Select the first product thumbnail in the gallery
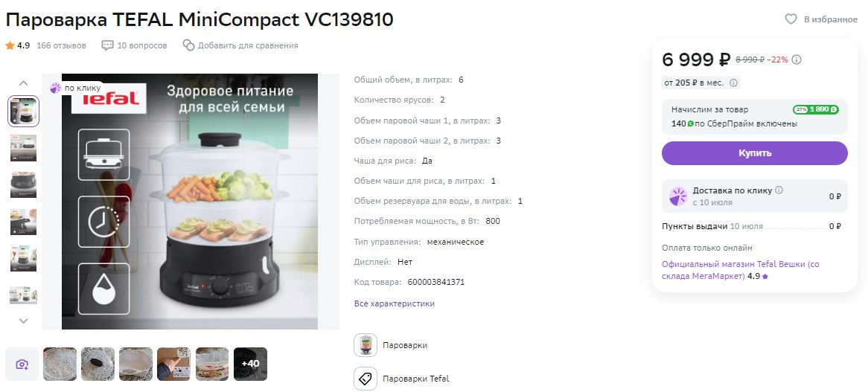 click(23, 111)
